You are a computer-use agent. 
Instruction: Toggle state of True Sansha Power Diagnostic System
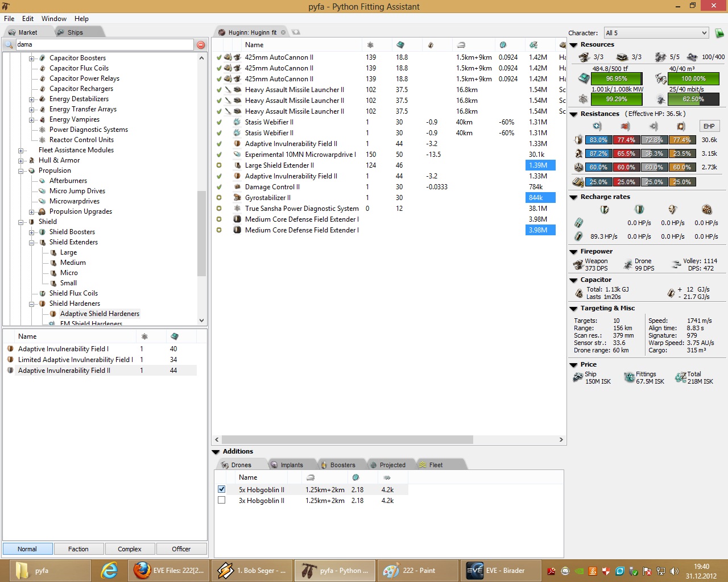219,209
